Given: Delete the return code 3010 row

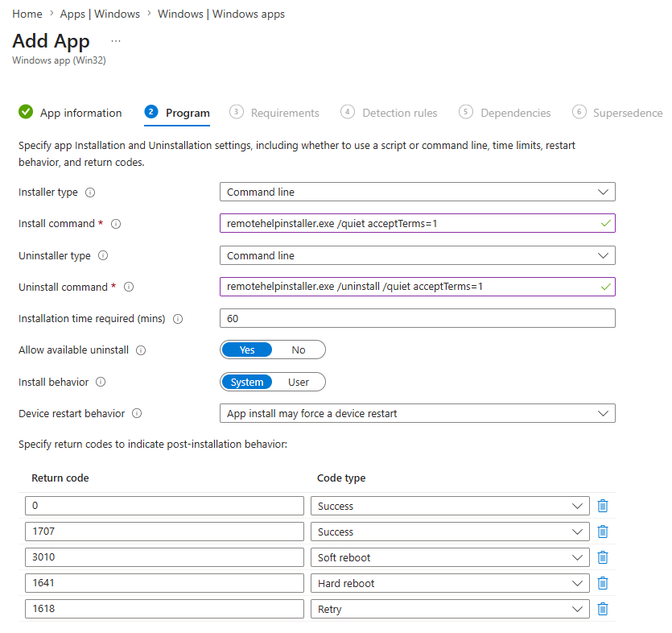Looking at the screenshot, I should 603,557.
